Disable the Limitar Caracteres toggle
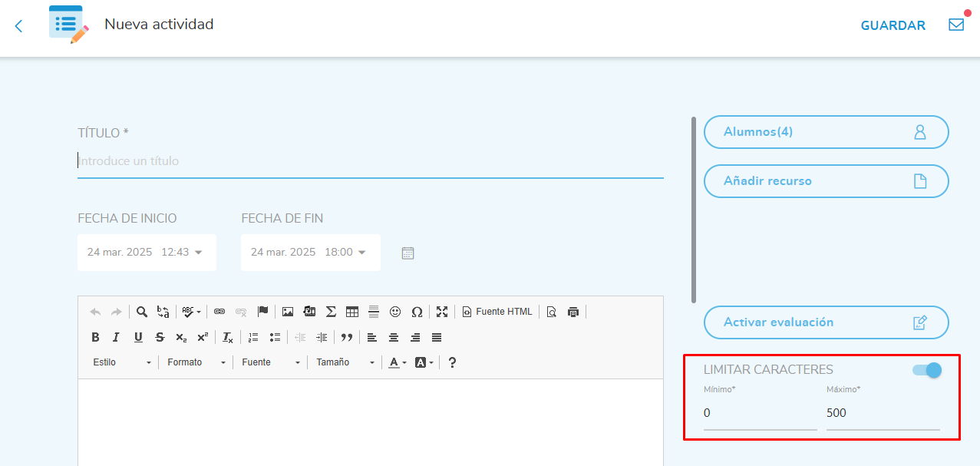This screenshot has height=466, width=980. tap(926, 370)
